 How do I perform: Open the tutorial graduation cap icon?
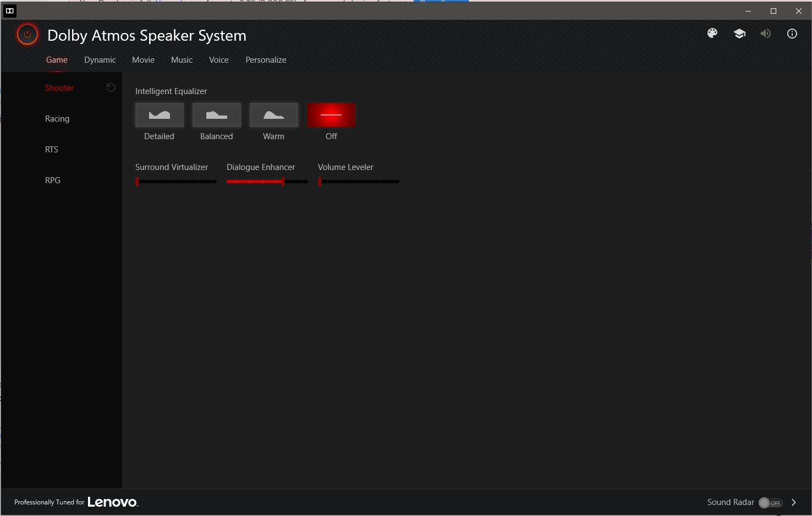[739, 34]
